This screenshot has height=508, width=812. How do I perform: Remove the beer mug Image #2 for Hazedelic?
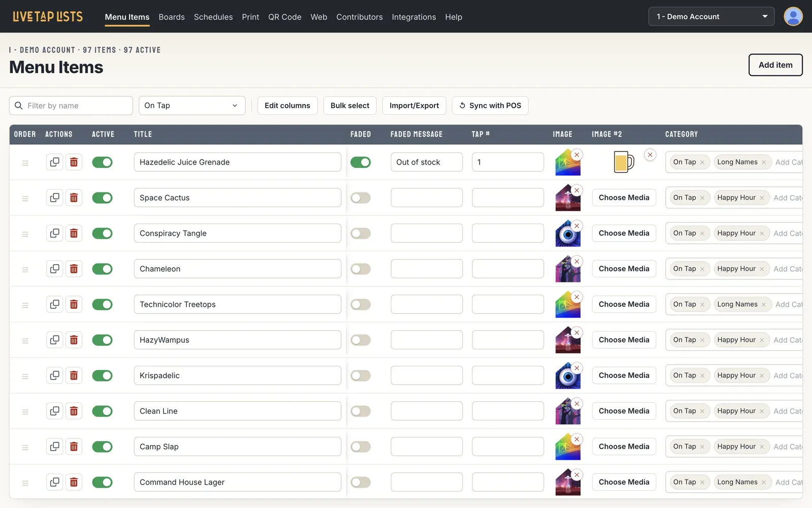pos(650,155)
